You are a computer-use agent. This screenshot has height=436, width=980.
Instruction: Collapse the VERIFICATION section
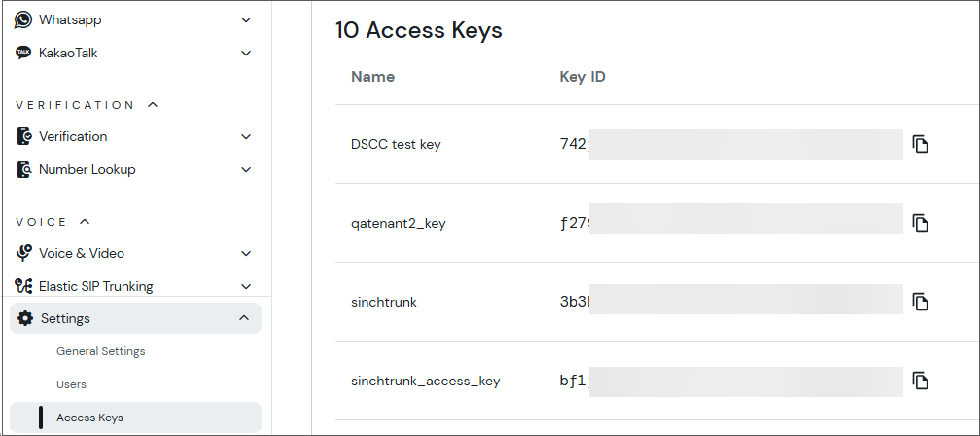(153, 105)
